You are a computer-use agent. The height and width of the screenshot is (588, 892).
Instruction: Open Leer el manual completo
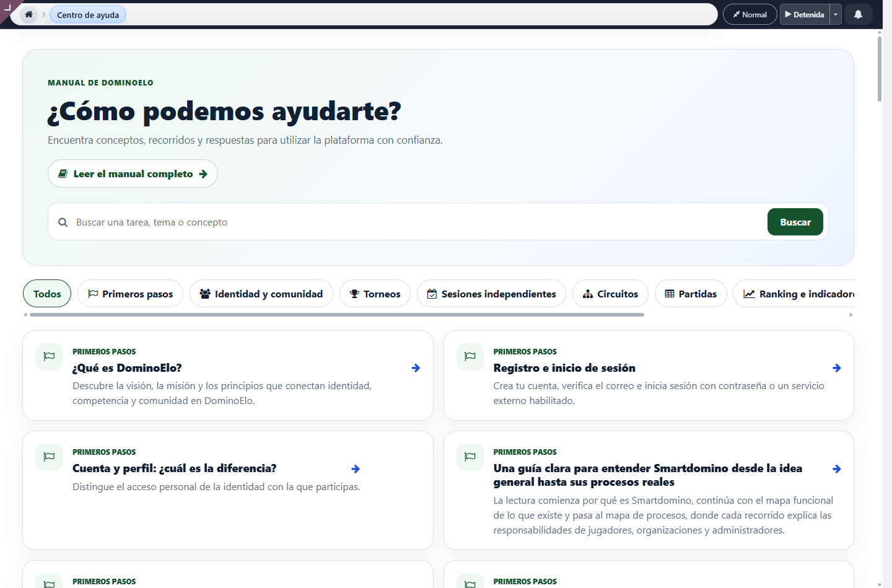[133, 173]
